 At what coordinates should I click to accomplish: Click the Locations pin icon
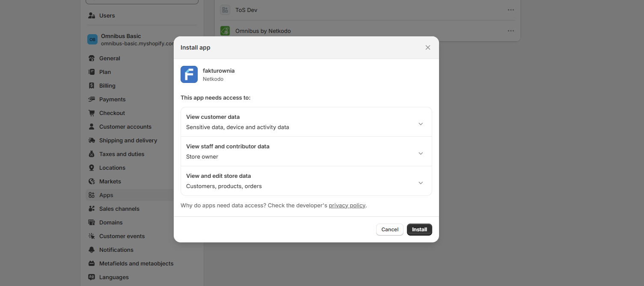[92, 168]
